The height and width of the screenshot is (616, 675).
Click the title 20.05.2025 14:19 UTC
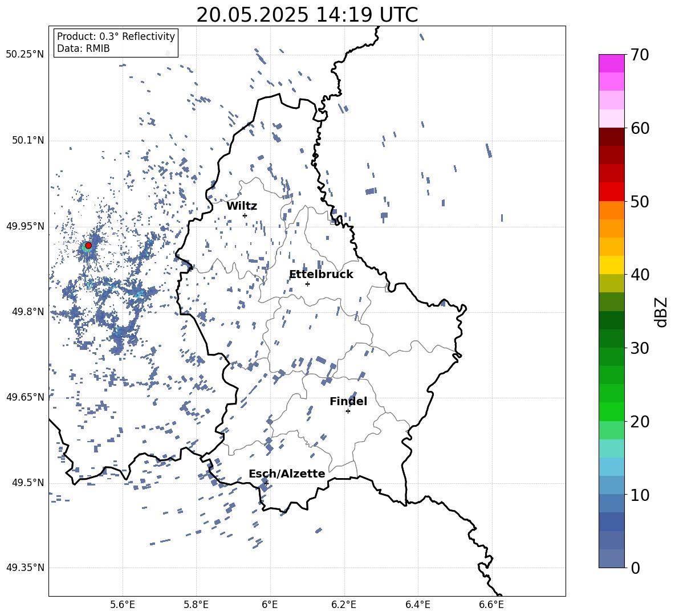307,15
